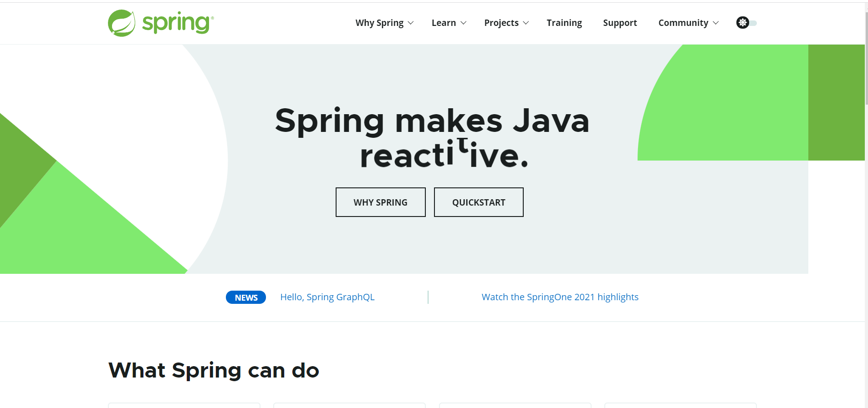Expand the Projects dropdown chevron
The image size is (868, 408).
tap(526, 23)
